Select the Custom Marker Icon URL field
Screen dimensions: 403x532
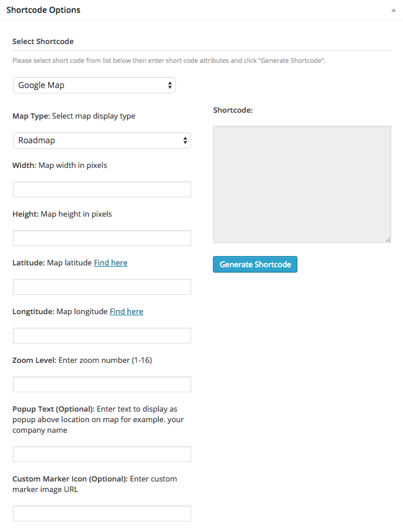[101, 513]
